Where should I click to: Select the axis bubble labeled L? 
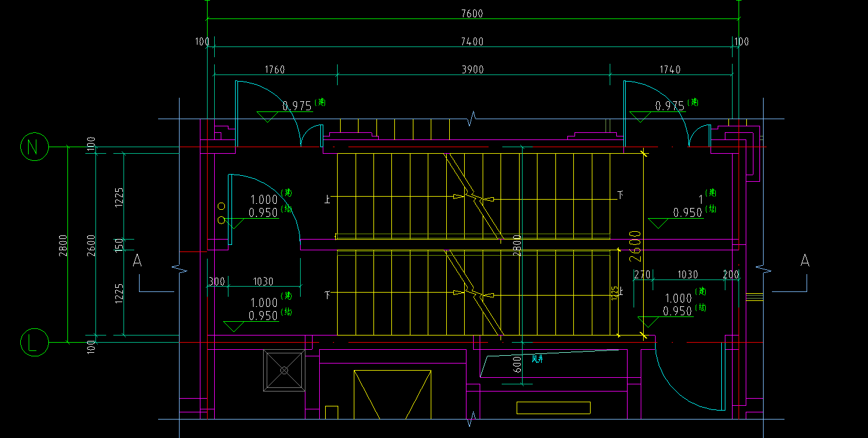(35, 343)
